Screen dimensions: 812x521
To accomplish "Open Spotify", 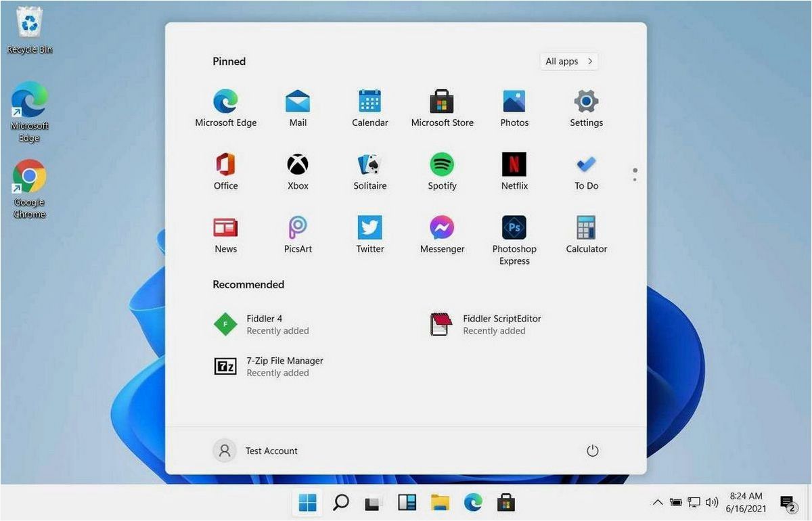I will coord(442,171).
